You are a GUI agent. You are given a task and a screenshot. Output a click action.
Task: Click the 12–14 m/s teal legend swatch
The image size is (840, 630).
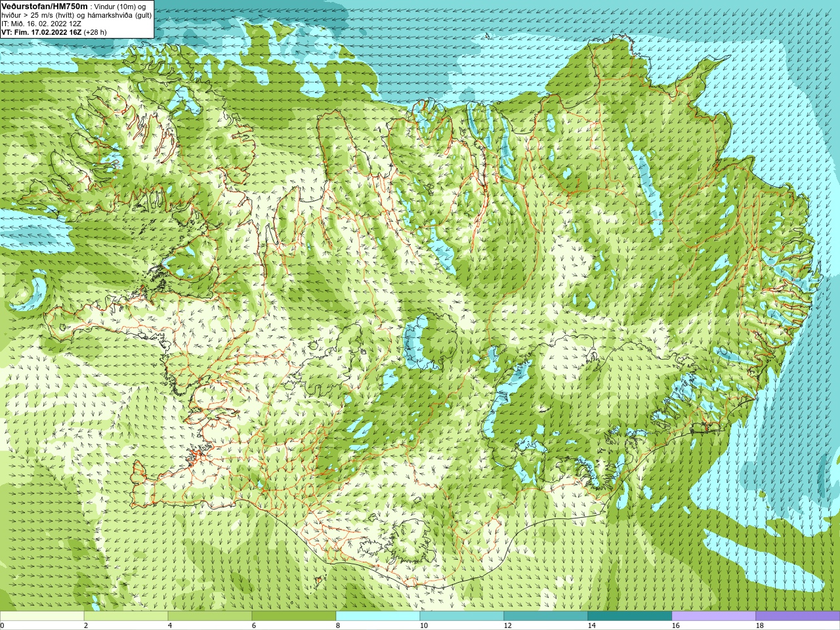[x=546, y=616]
